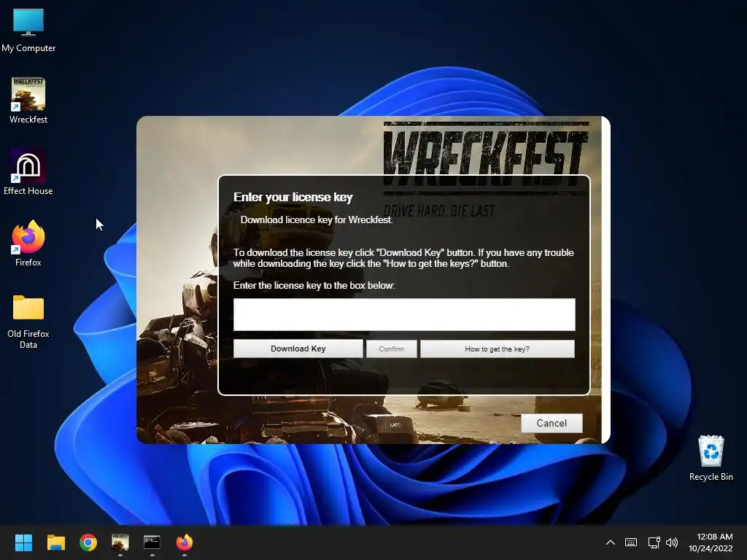Open the My Computer desktop icon
The width and height of the screenshot is (747, 560).
(28, 31)
